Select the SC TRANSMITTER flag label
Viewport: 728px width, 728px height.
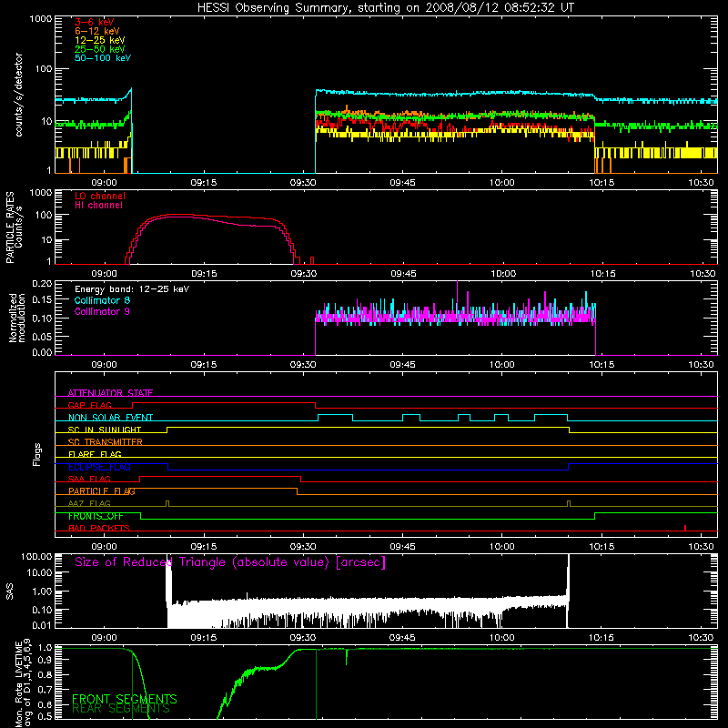(106, 442)
